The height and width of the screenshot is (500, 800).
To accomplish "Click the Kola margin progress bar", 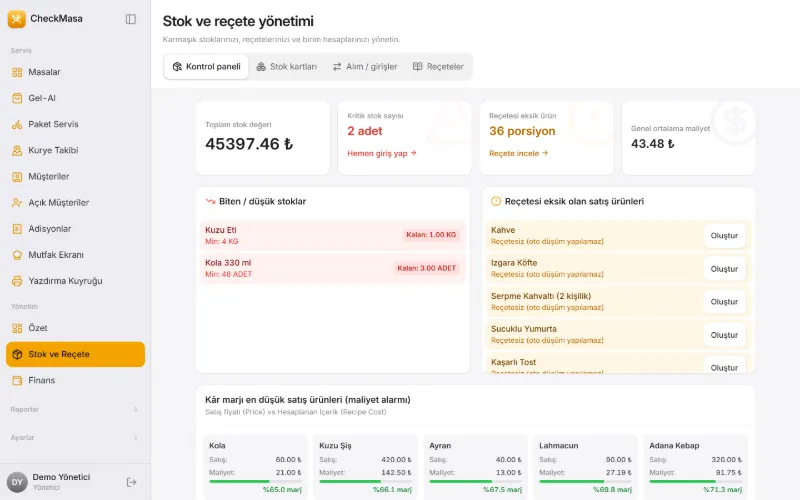I will (x=255, y=481).
